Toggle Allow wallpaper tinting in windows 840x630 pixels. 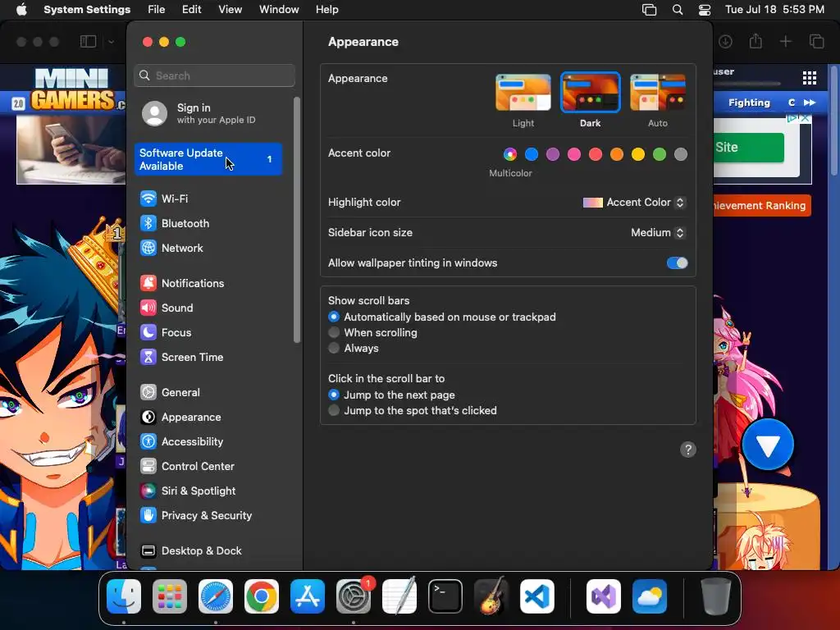coord(677,263)
